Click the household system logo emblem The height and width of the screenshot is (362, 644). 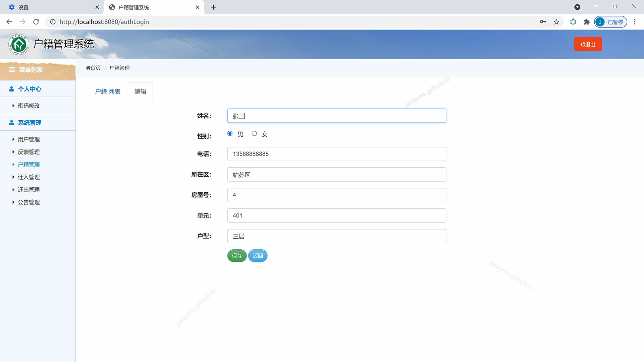click(x=19, y=44)
